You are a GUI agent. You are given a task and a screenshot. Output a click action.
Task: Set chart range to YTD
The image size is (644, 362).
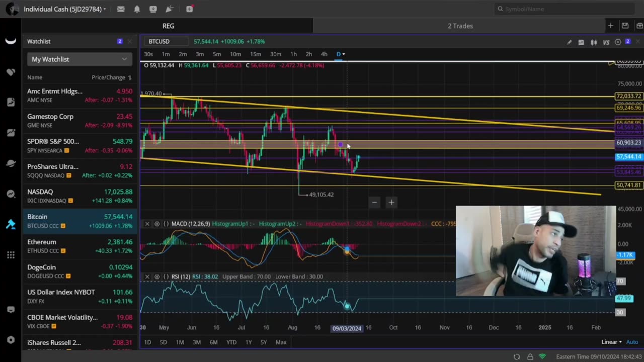(231, 342)
